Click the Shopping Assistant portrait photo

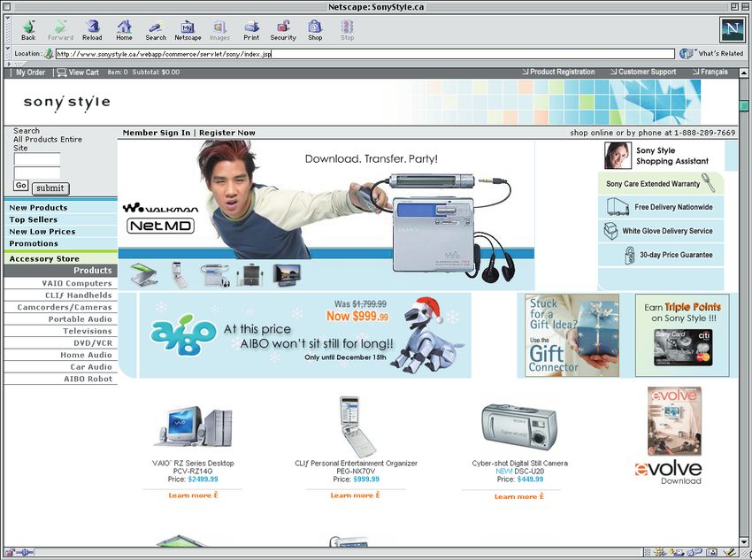[618, 156]
